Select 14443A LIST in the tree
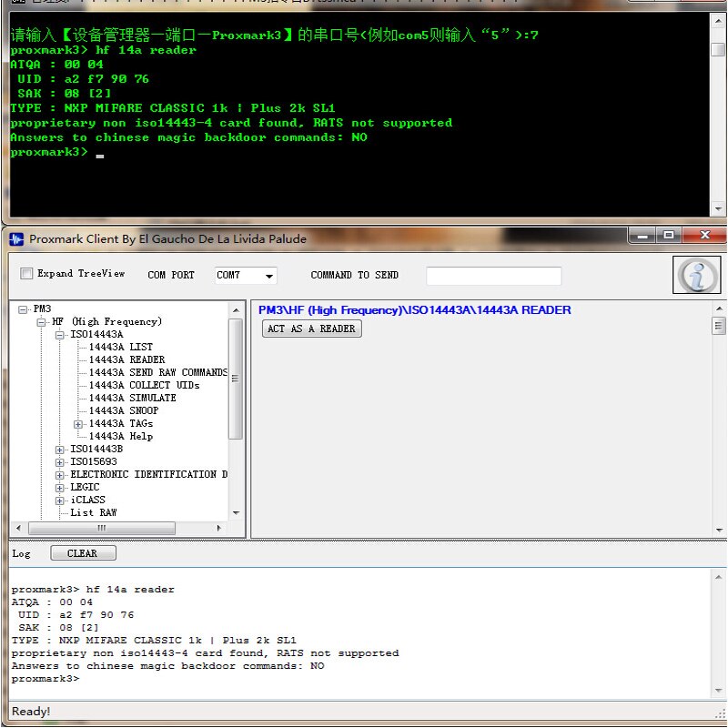The width and height of the screenshot is (728, 728). click(x=121, y=347)
